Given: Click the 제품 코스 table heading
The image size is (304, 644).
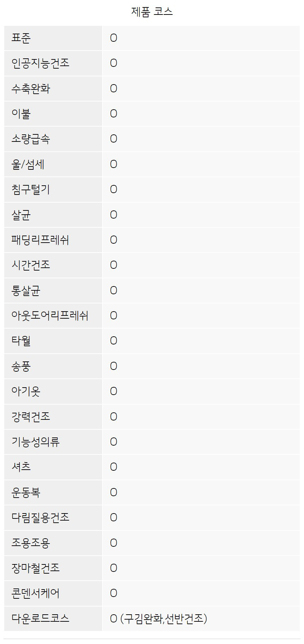Looking at the screenshot, I should point(152,12).
